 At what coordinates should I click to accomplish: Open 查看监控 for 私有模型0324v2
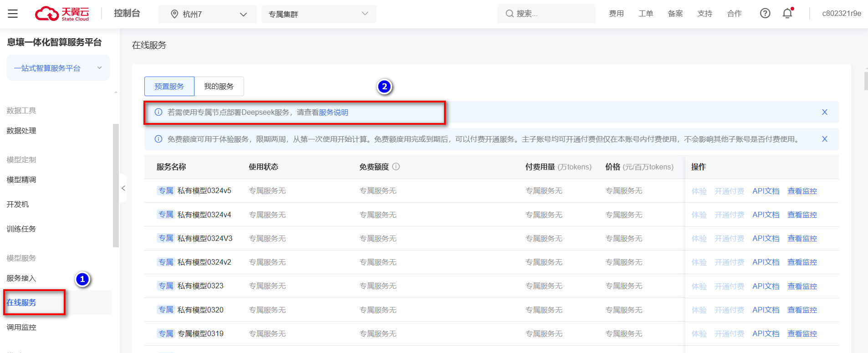coord(802,262)
